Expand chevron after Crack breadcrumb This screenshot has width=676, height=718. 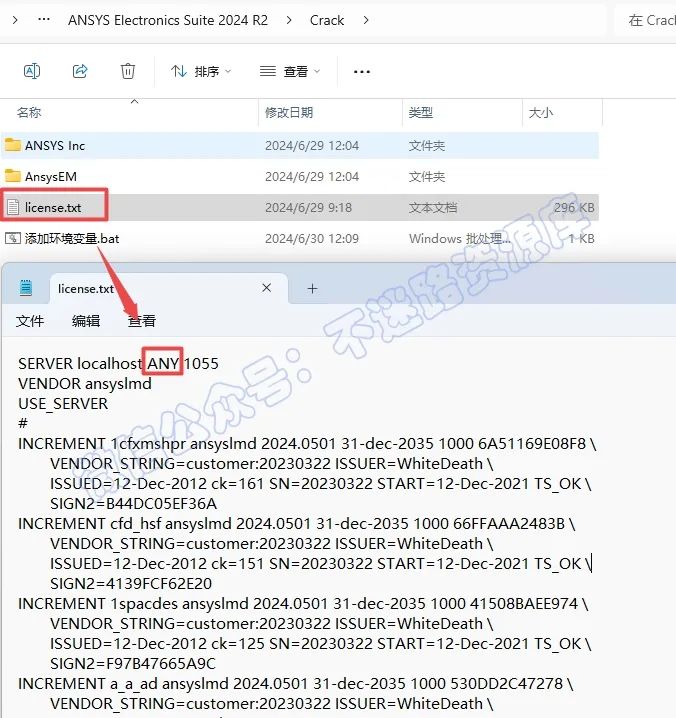click(365, 20)
